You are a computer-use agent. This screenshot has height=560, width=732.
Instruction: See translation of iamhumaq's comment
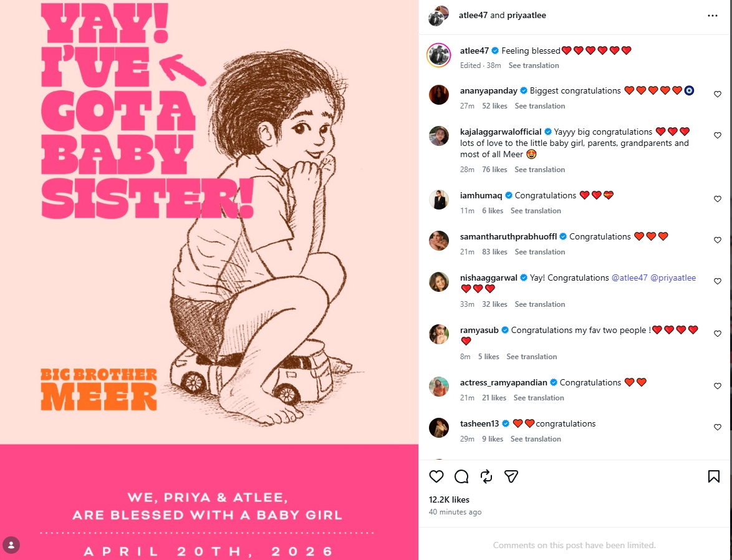point(536,211)
